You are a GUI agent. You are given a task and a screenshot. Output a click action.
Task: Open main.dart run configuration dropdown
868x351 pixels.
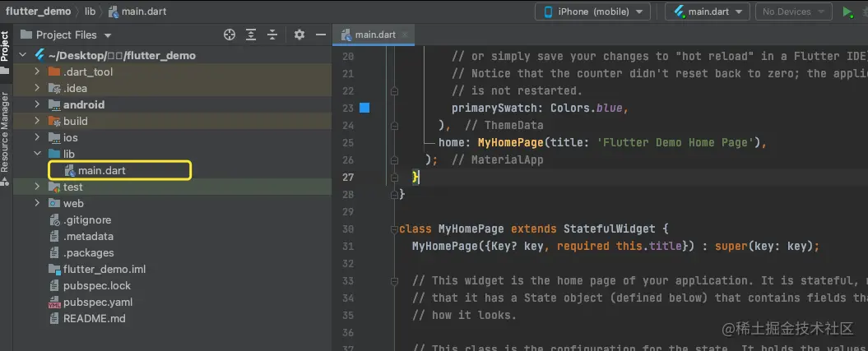(708, 12)
